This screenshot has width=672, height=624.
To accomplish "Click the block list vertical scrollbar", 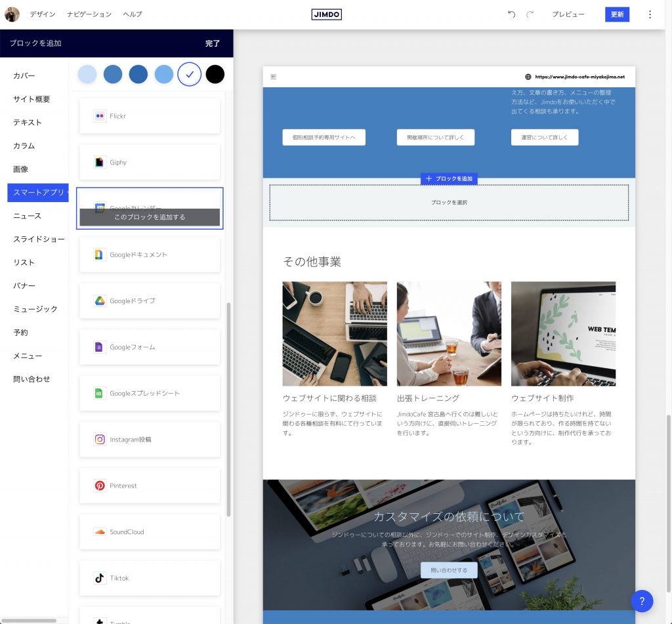I will click(228, 409).
